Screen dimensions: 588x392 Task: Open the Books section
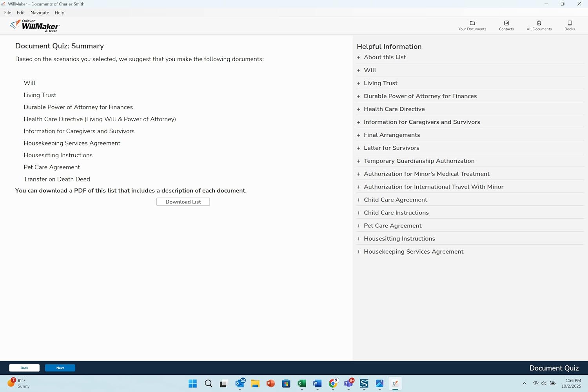pos(569,25)
